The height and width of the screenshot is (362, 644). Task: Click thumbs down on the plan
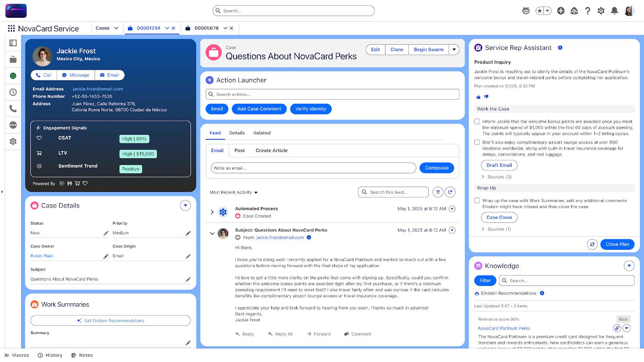pyautogui.click(x=486, y=97)
